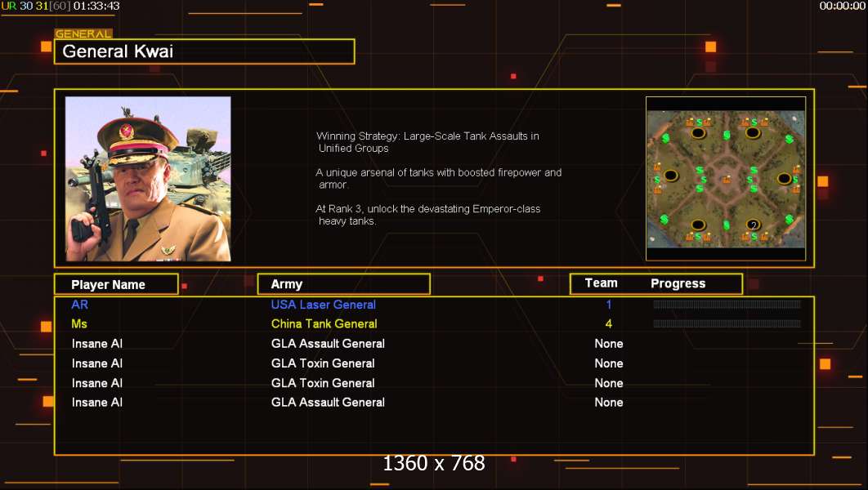
Task: Click the orange GENERAL label tag
Action: [83, 33]
